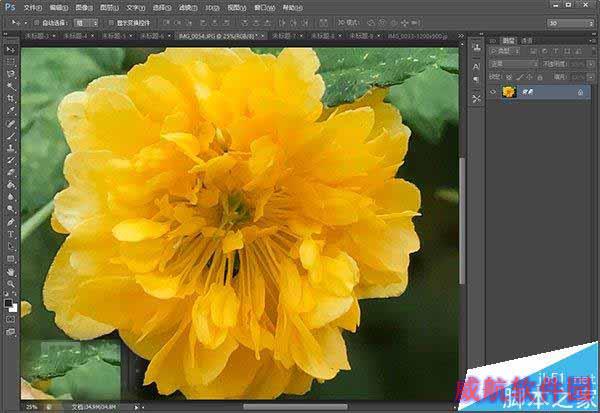This screenshot has height=413, width=600.
Task: Open the status bar info arrow menu
Action: click(136, 408)
